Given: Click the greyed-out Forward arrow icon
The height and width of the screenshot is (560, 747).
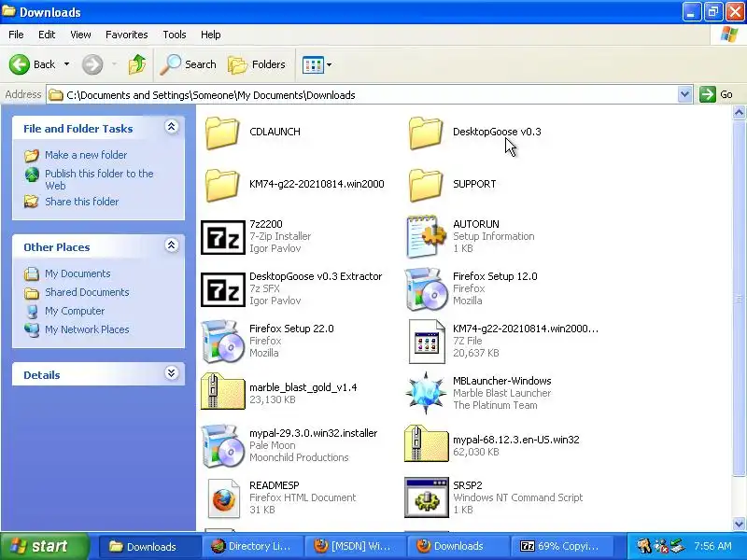Looking at the screenshot, I should coord(92,64).
